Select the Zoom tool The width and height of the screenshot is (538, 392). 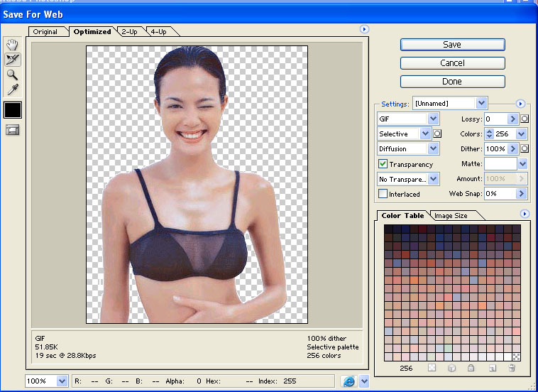12,75
